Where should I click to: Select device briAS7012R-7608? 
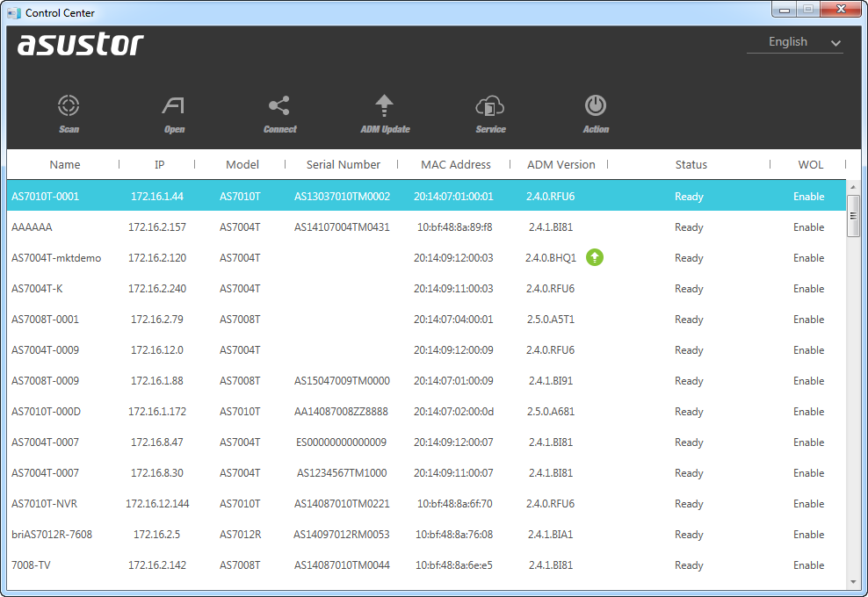point(426,535)
